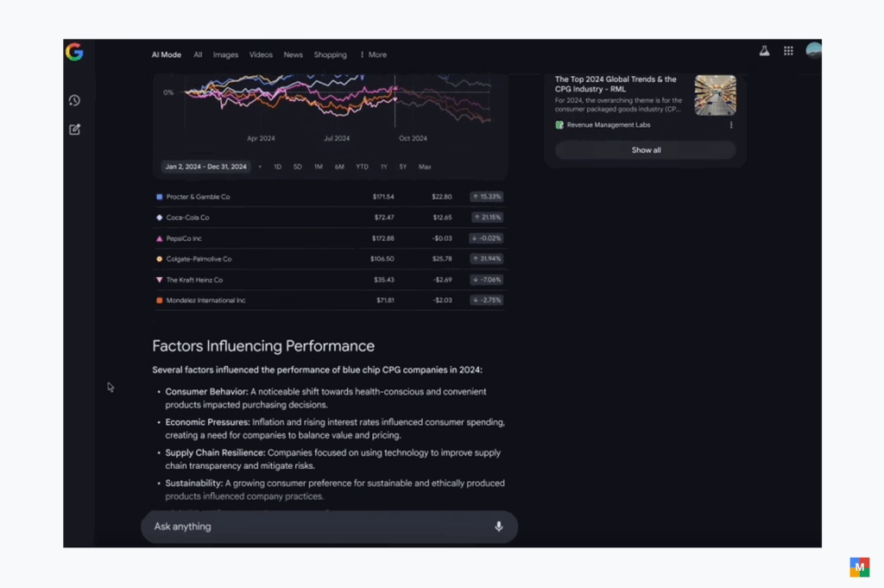Click the Colgate-Palmolive circle legend marker
884x588 pixels.
tap(159, 259)
